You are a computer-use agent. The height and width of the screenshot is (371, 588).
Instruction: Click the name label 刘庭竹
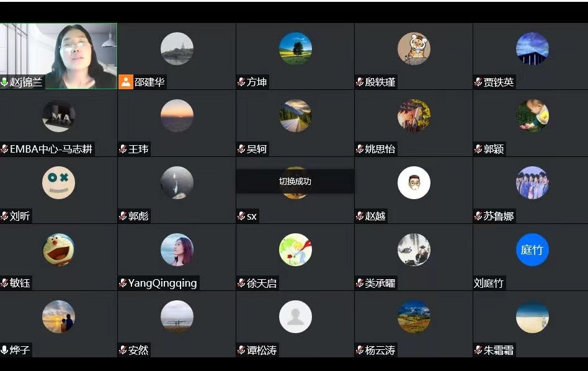pos(489,283)
